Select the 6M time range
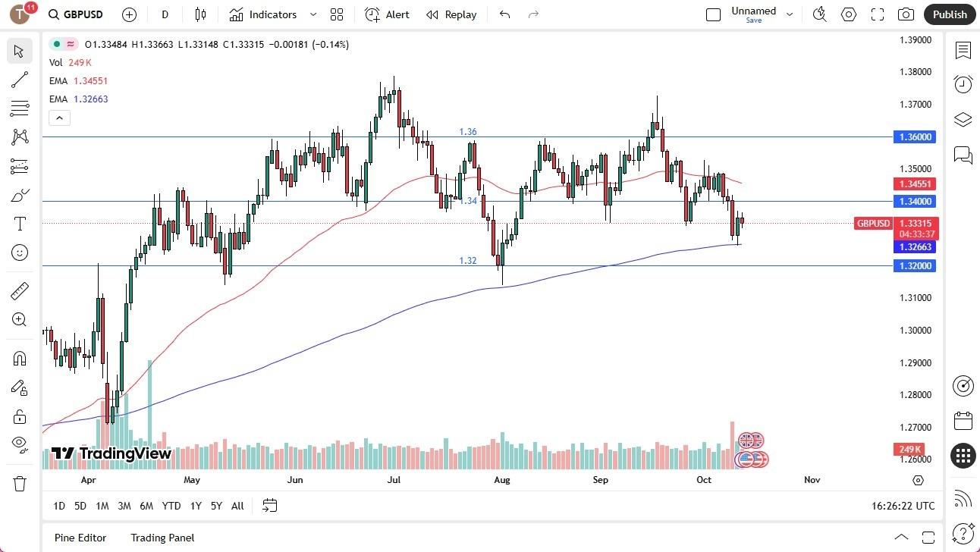The height and width of the screenshot is (552, 980). tap(146, 506)
